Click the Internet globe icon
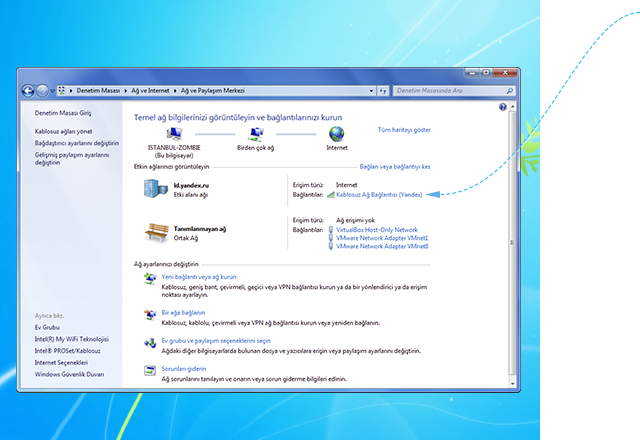 [x=337, y=133]
